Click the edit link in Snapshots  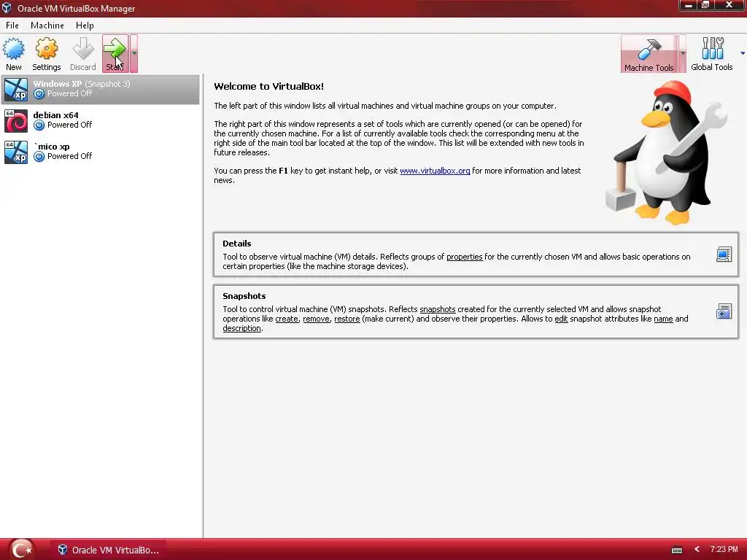[561, 319]
